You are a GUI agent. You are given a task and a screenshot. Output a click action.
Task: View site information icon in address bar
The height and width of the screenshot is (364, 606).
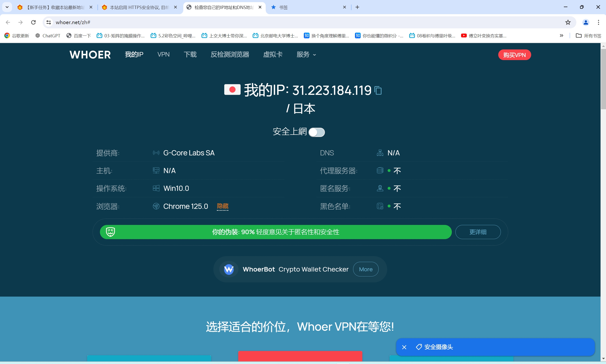tap(49, 22)
